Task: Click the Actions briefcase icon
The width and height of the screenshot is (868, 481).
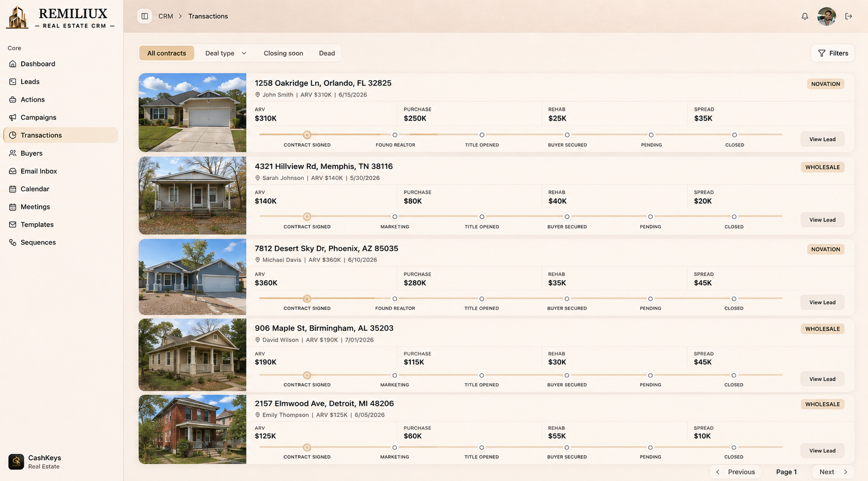Action: (x=13, y=99)
